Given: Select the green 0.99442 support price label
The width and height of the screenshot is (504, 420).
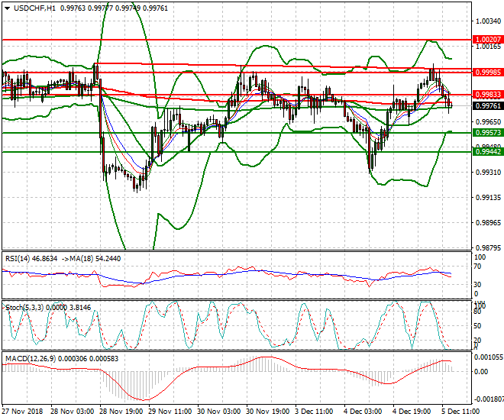Looking at the screenshot, I should [488, 152].
